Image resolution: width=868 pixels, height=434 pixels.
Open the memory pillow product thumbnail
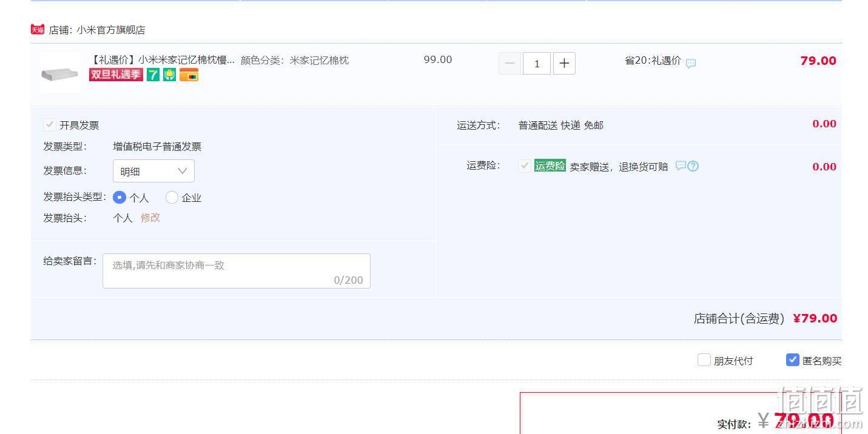coord(59,73)
